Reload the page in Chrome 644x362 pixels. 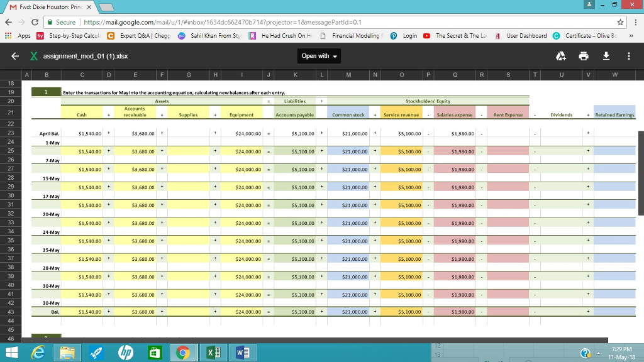(35, 22)
